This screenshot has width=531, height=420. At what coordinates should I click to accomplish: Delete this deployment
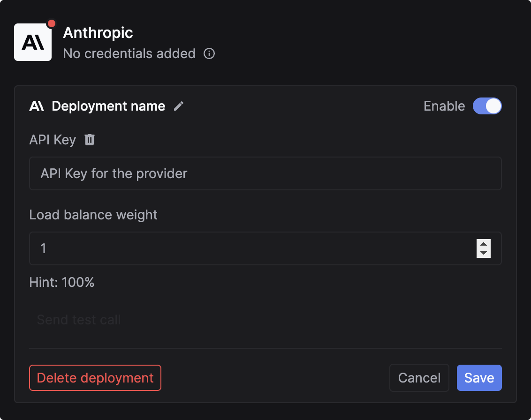click(95, 378)
